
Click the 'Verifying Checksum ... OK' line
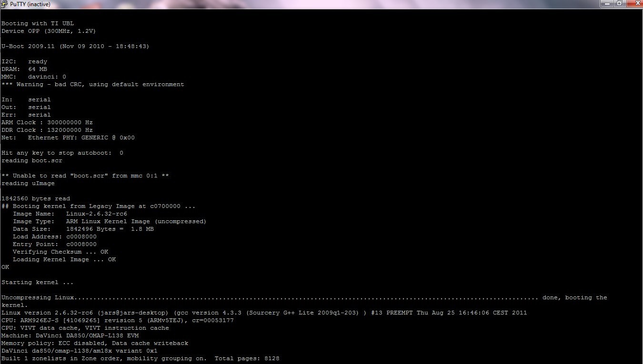pos(60,252)
